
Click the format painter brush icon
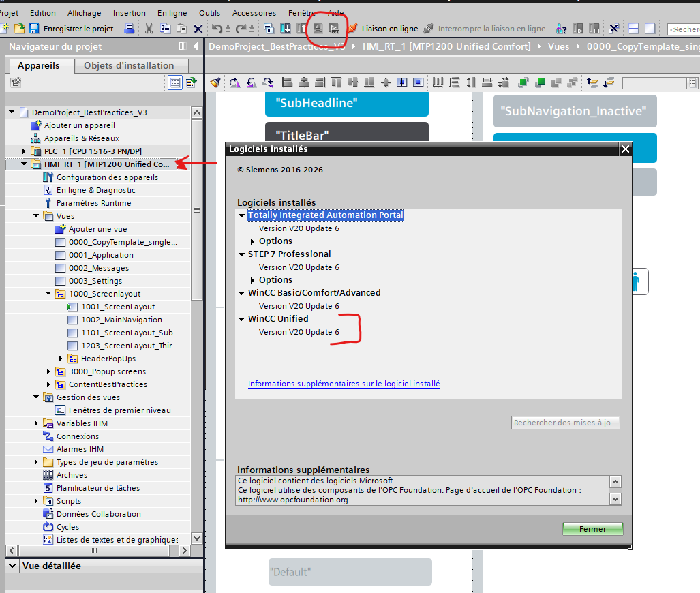tap(215, 82)
